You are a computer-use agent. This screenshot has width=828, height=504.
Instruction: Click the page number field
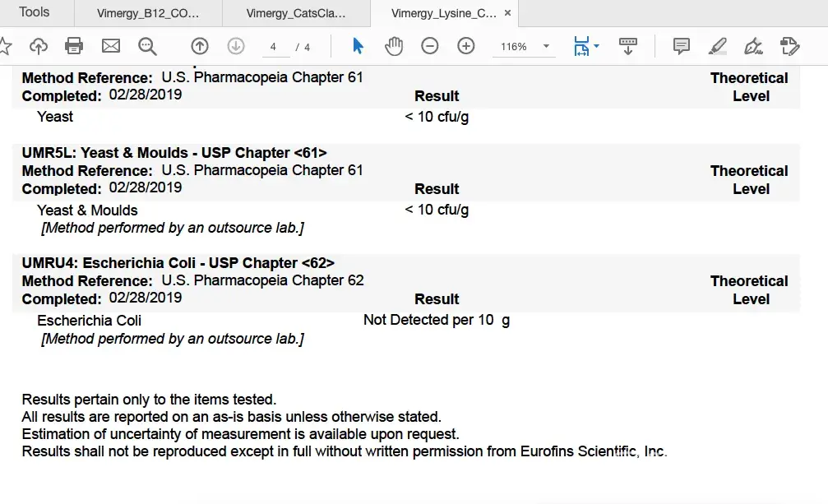pos(274,47)
